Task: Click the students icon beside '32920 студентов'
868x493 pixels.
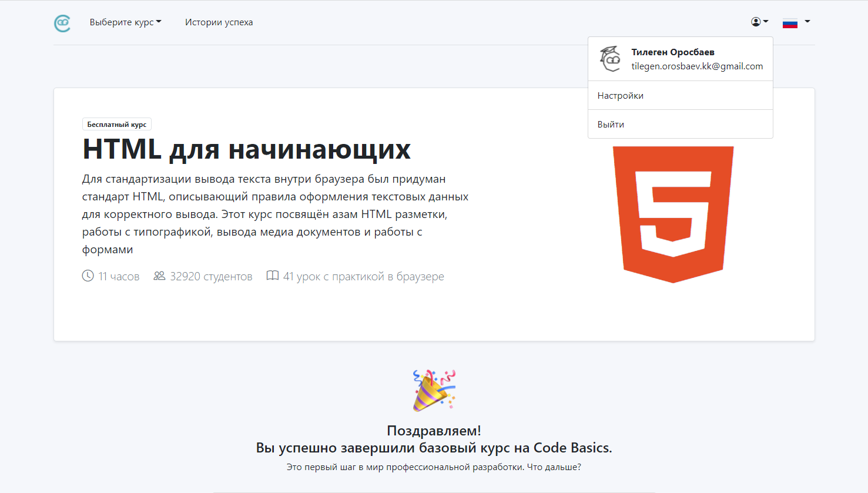Action: coord(159,276)
